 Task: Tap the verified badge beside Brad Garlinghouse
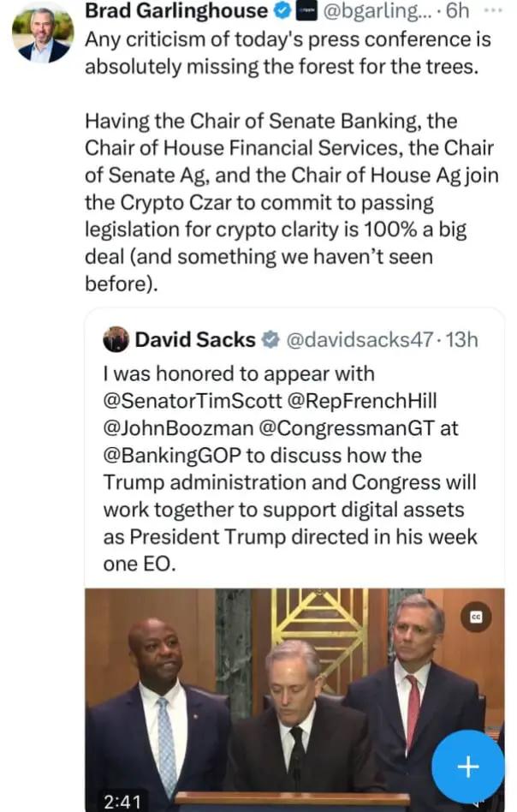coord(282,12)
